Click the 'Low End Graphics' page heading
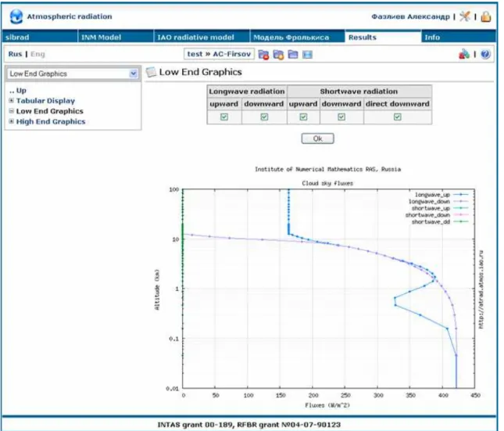The image size is (504, 431). tap(201, 72)
